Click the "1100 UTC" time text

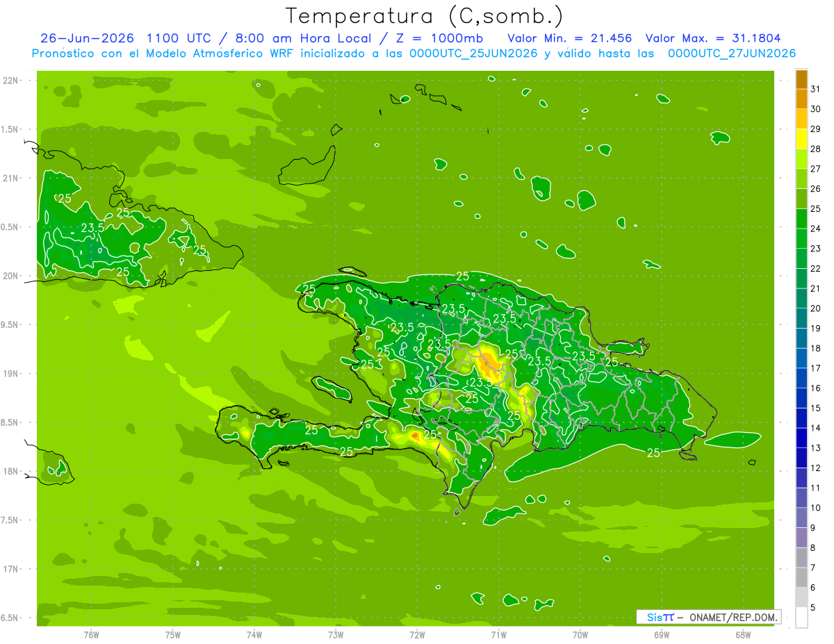coord(181,38)
